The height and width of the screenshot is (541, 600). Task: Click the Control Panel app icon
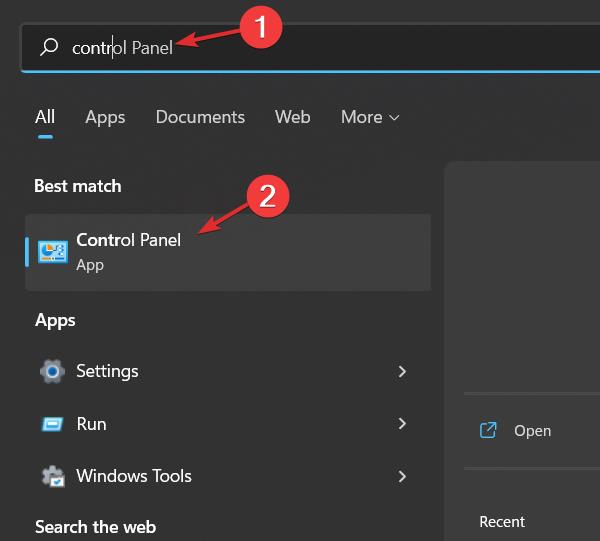[53, 252]
